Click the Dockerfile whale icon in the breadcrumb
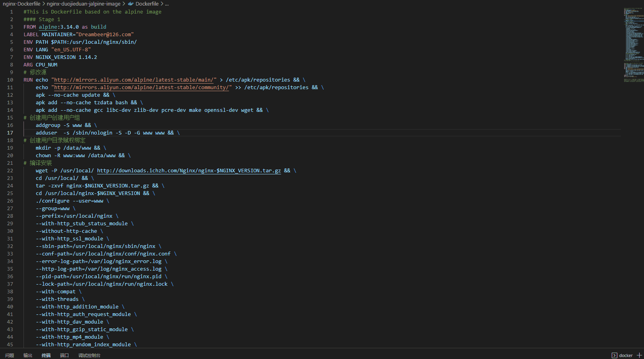The width and height of the screenshot is (644, 359). (131, 4)
